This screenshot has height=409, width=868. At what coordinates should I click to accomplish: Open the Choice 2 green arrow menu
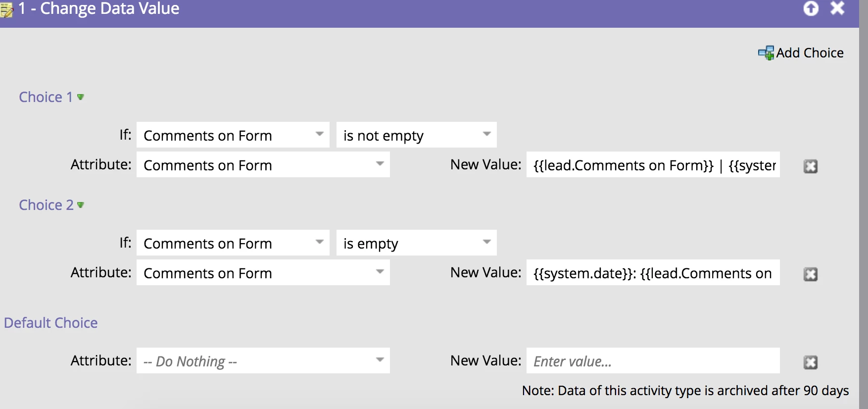81,205
